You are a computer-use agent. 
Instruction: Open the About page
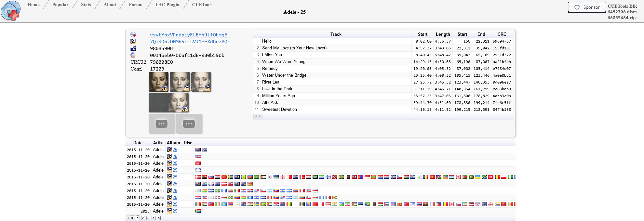[110, 5]
